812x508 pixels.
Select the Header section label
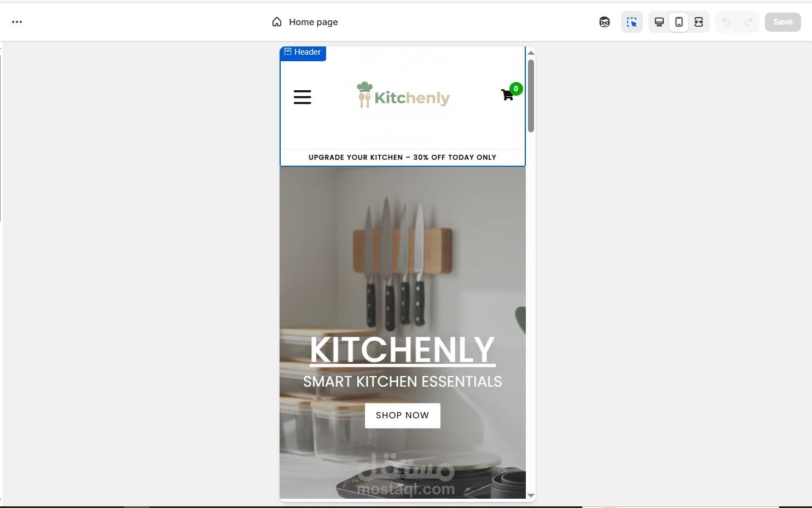pyautogui.click(x=303, y=52)
